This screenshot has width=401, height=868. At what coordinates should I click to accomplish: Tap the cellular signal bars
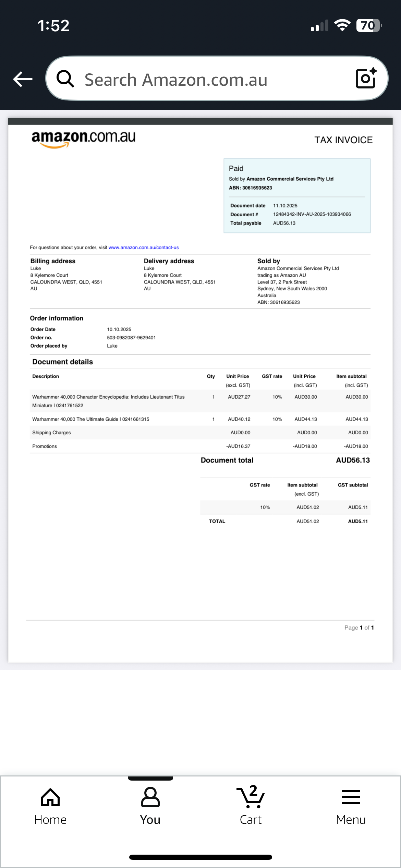[319, 26]
